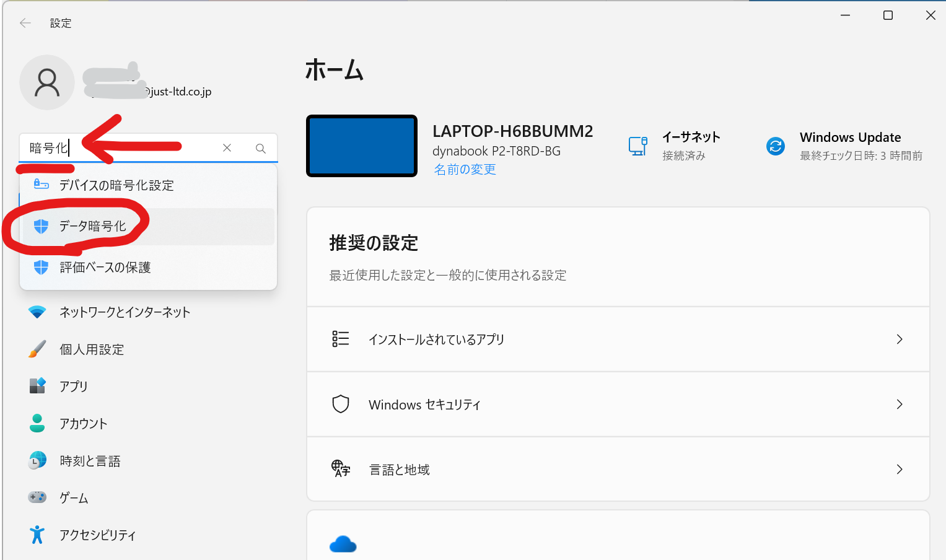Screen dimensions: 946x560
Task: Click the 名前の変更 link
Action: pos(465,169)
